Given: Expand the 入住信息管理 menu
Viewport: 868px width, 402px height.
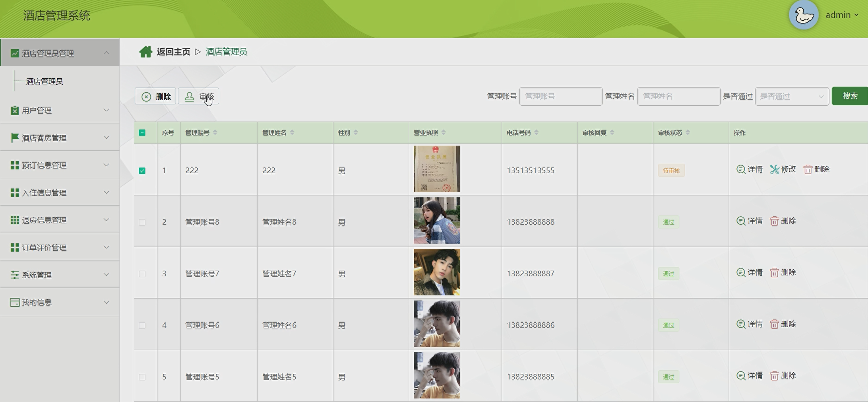Looking at the screenshot, I should pos(60,192).
